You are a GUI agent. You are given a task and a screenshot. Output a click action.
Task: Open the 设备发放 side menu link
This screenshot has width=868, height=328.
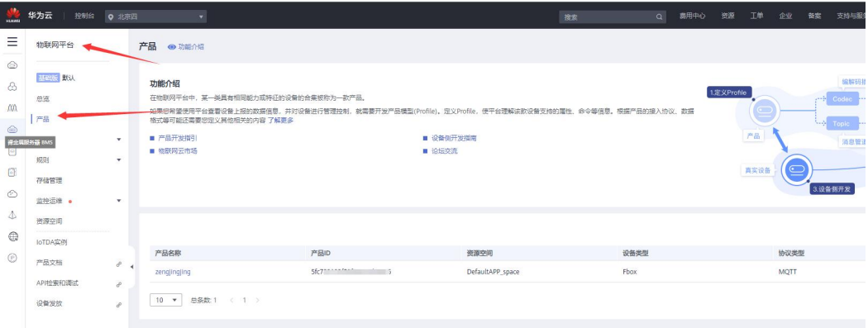(50, 304)
